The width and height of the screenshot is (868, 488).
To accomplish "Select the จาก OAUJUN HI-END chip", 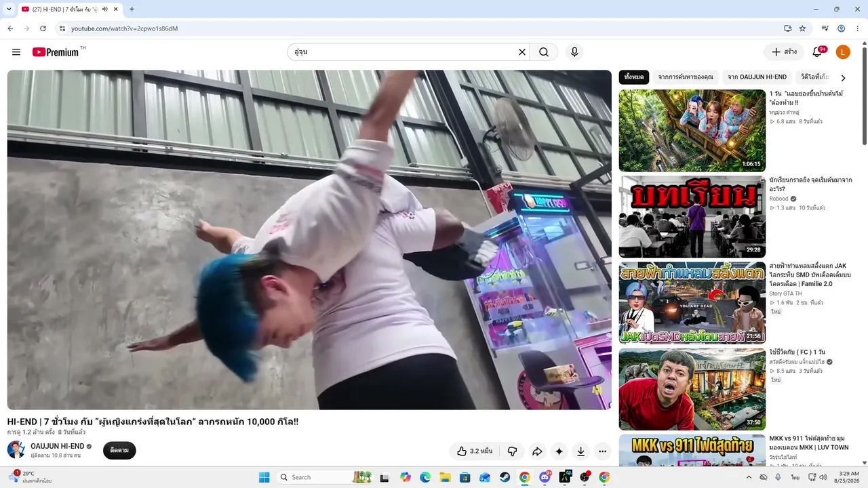I will (x=757, y=77).
